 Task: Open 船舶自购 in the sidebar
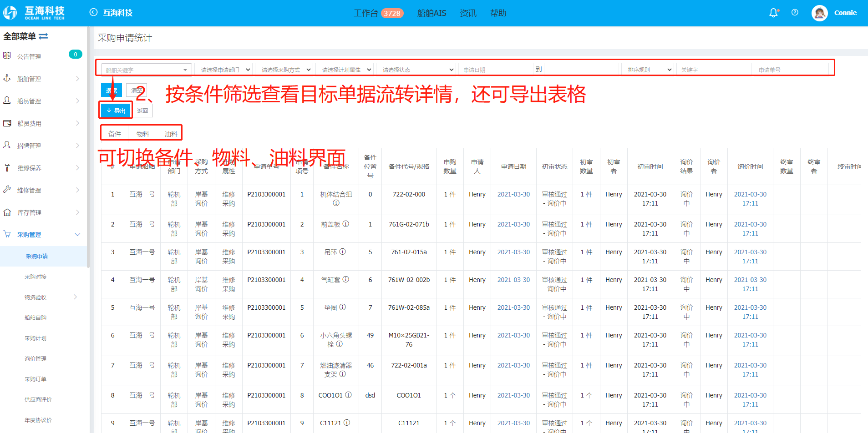point(36,317)
